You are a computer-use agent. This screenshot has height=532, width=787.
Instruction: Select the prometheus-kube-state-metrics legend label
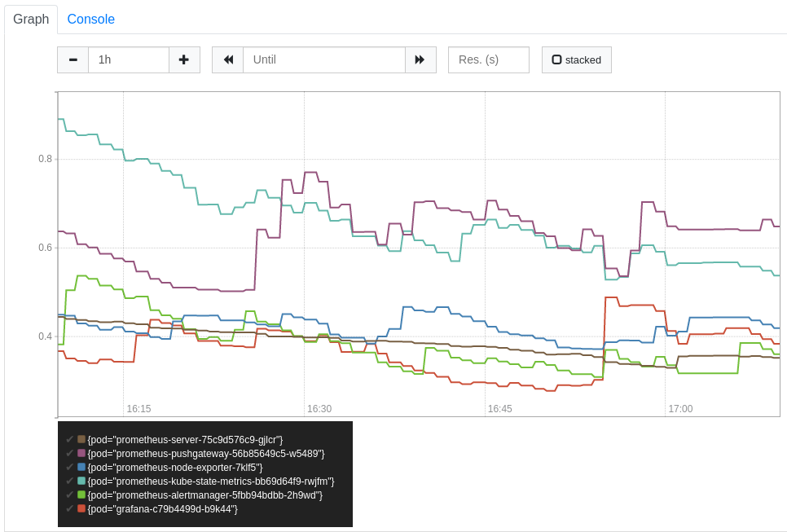(211, 481)
